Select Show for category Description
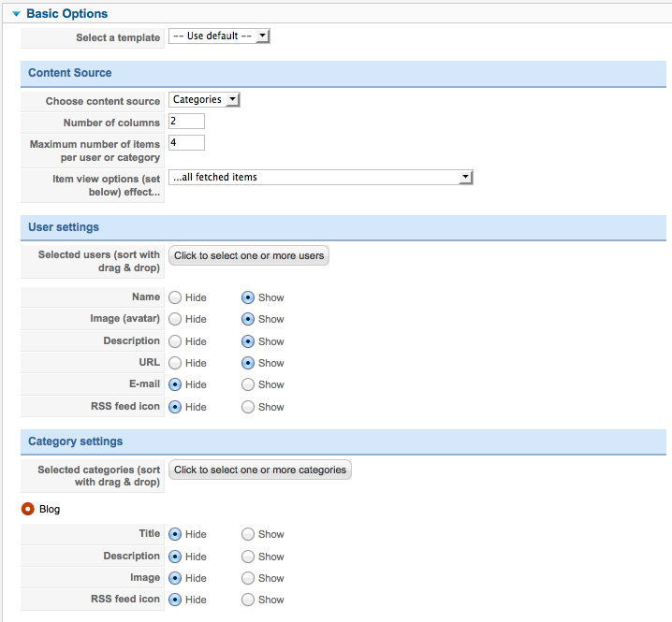 click(248, 557)
